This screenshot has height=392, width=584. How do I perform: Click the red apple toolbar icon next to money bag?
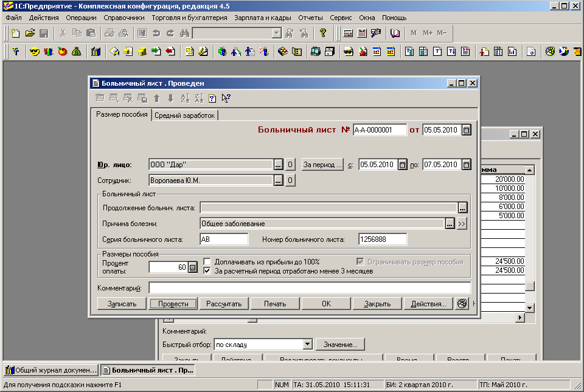tap(63, 51)
